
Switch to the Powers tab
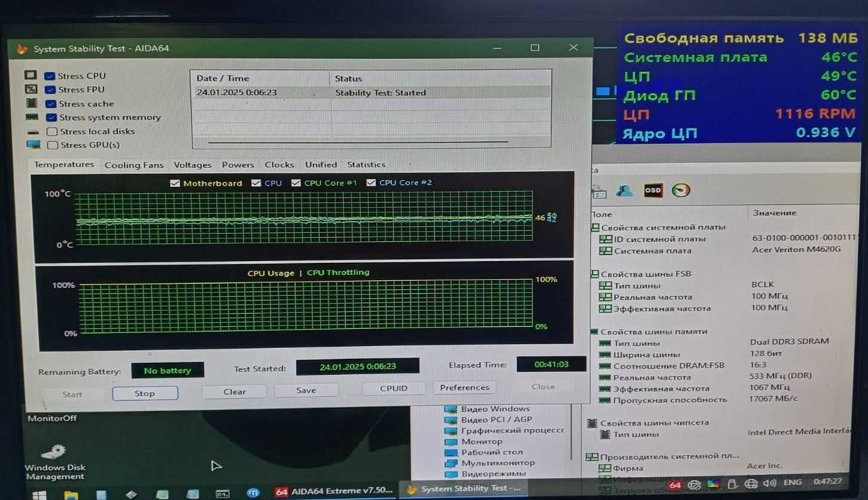[238, 165]
